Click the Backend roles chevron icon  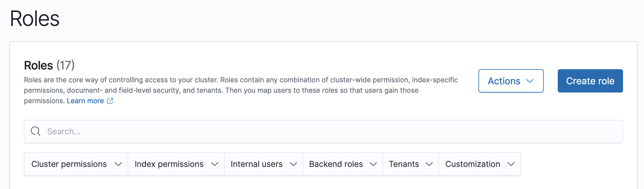point(374,164)
